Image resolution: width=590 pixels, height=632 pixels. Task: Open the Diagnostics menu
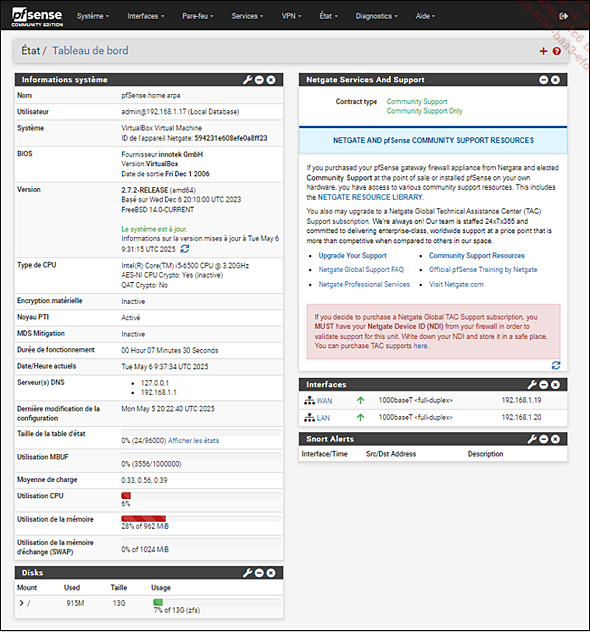click(x=376, y=16)
